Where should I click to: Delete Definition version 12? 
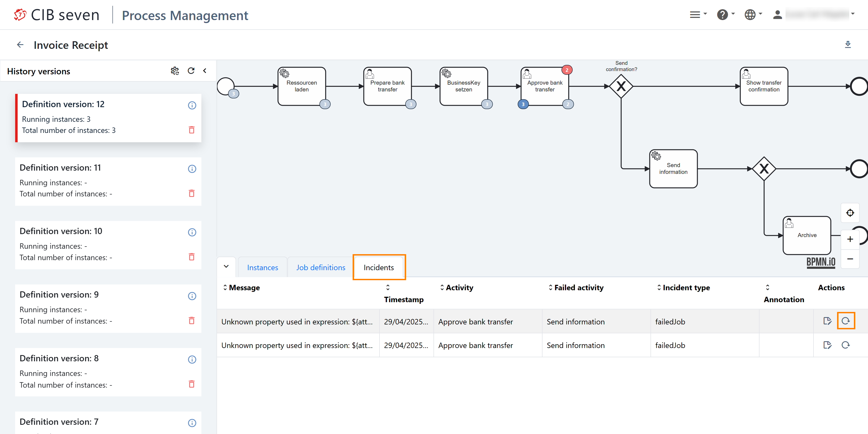coord(192,130)
